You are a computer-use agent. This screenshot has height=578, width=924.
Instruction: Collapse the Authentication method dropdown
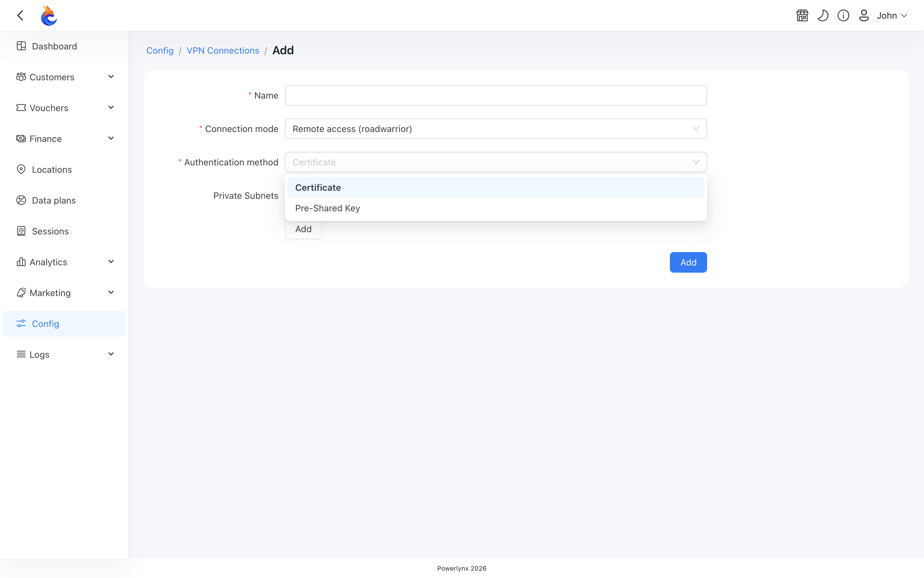pyautogui.click(x=496, y=162)
